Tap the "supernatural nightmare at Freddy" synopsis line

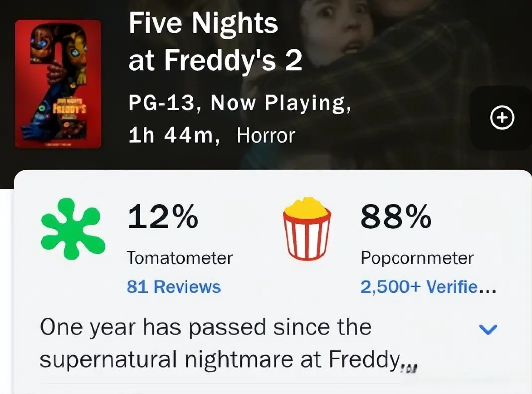220,359
